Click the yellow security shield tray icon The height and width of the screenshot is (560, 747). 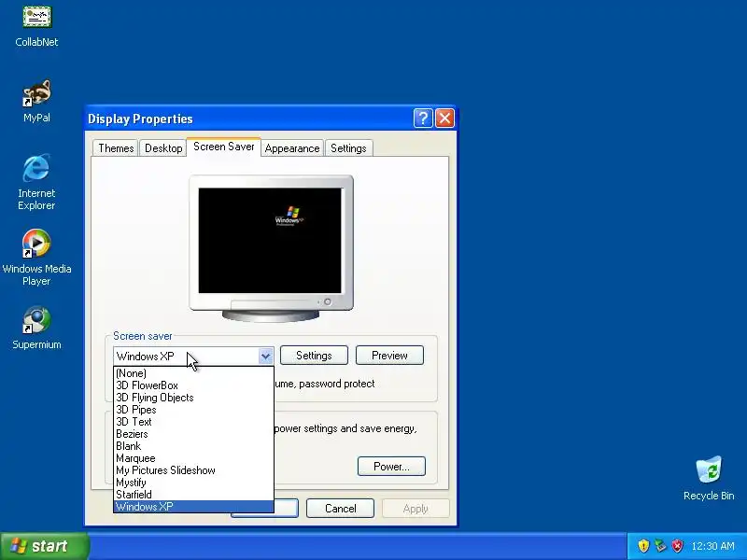[x=643, y=546]
